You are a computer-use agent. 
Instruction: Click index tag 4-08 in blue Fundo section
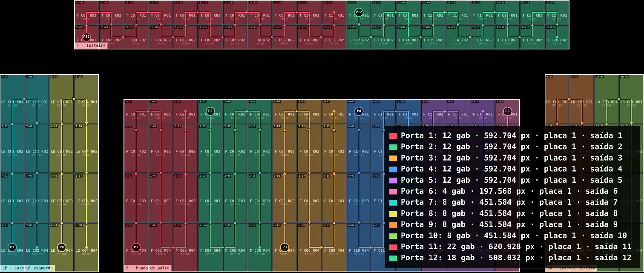pos(376,101)
